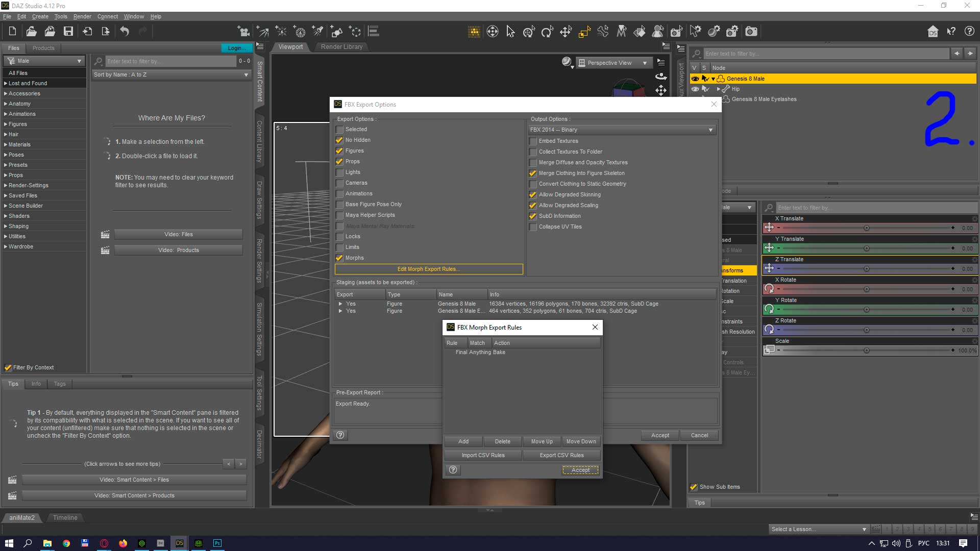Click the help icon in FBX Morph Export Rules

coord(453,470)
